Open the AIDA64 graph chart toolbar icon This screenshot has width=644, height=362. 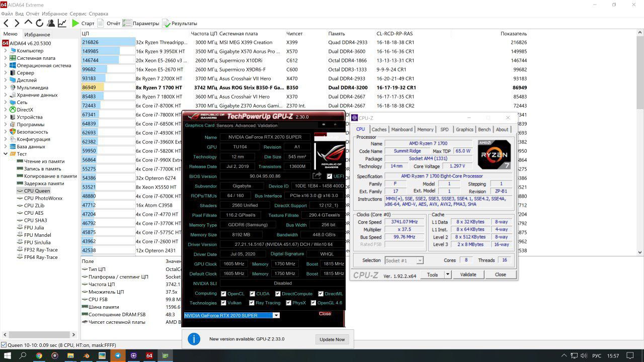tap(62, 23)
